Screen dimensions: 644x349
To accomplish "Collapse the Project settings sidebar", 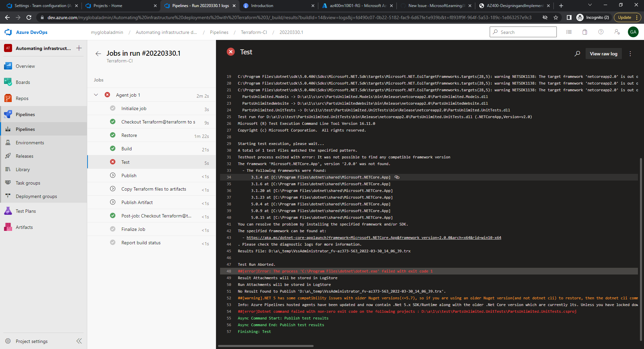I will (79, 341).
